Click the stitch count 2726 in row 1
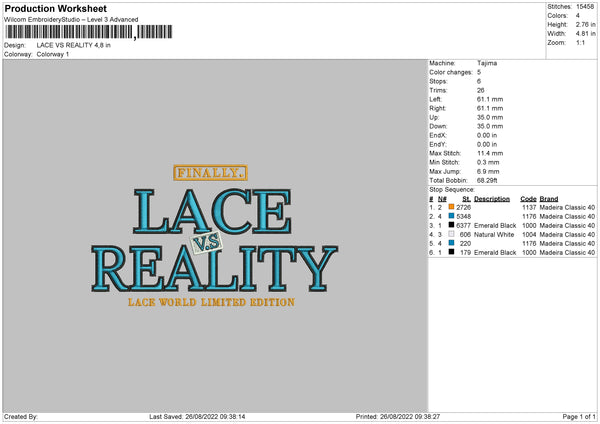 coord(463,207)
